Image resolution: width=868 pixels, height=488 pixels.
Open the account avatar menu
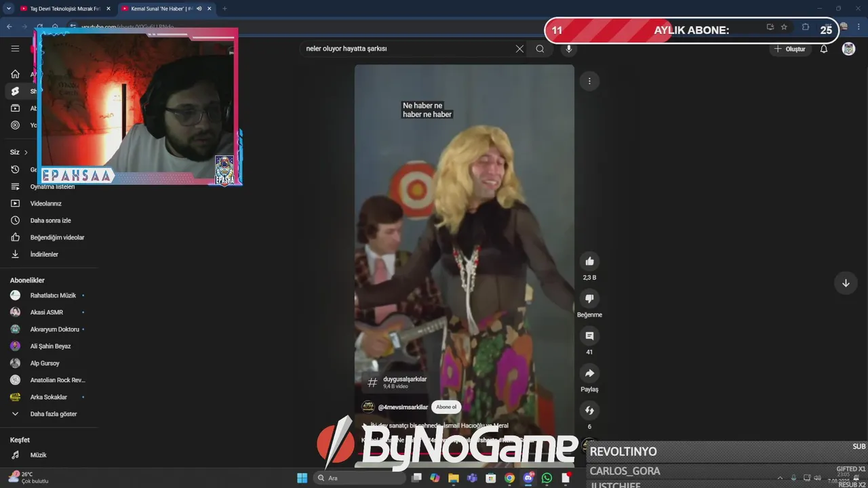[x=848, y=49]
